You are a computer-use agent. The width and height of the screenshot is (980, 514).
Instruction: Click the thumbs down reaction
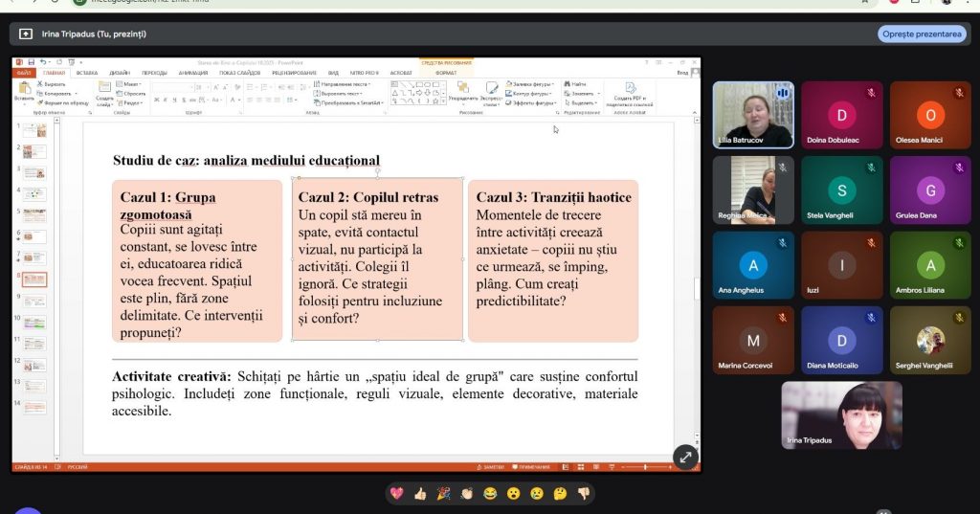coord(584,494)
